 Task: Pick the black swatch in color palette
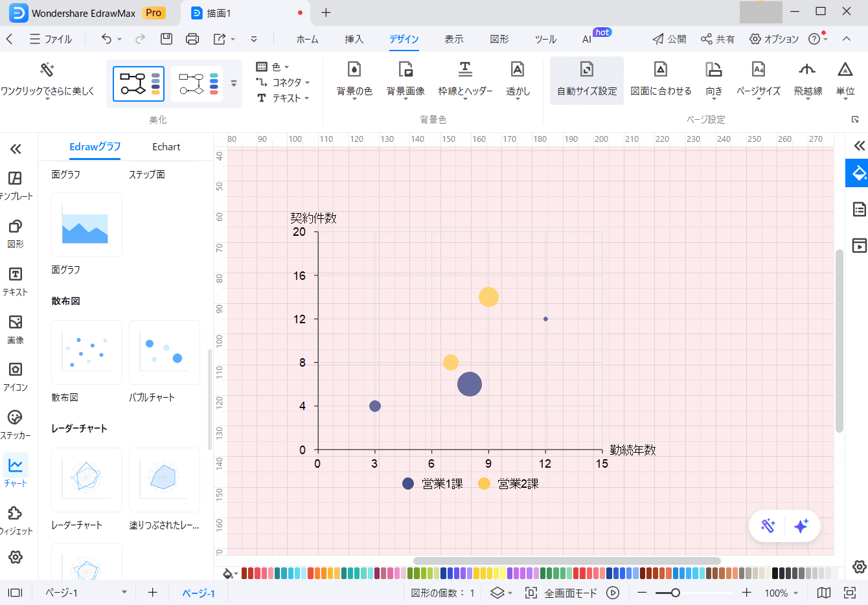776,573
